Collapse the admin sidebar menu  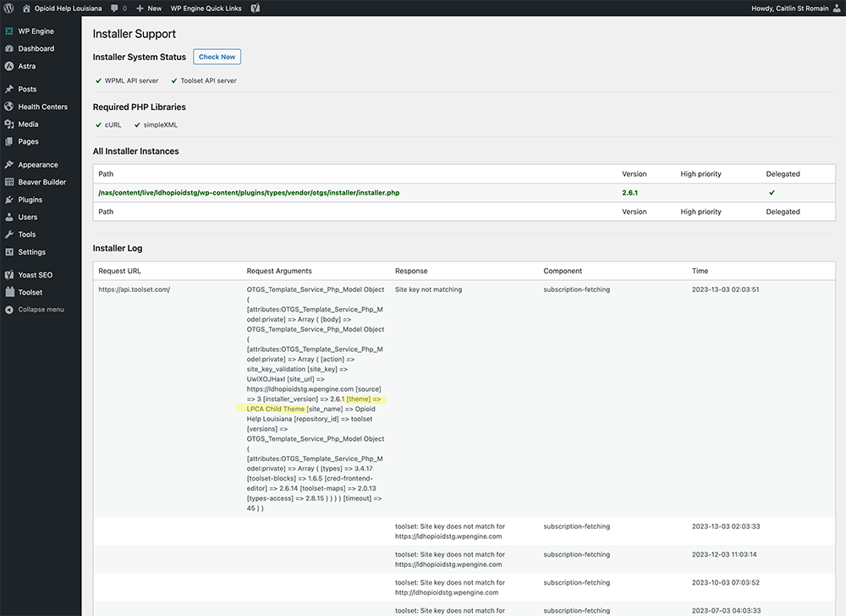tap(41, 310)
